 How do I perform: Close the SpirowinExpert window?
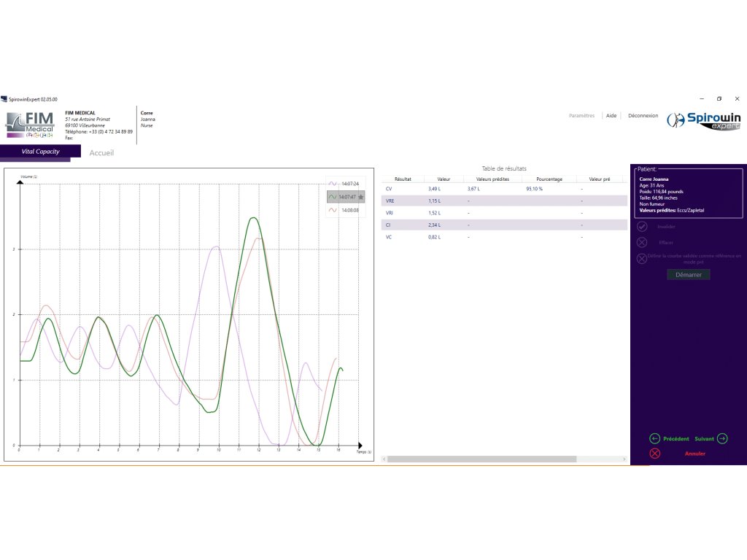point(737,98)
